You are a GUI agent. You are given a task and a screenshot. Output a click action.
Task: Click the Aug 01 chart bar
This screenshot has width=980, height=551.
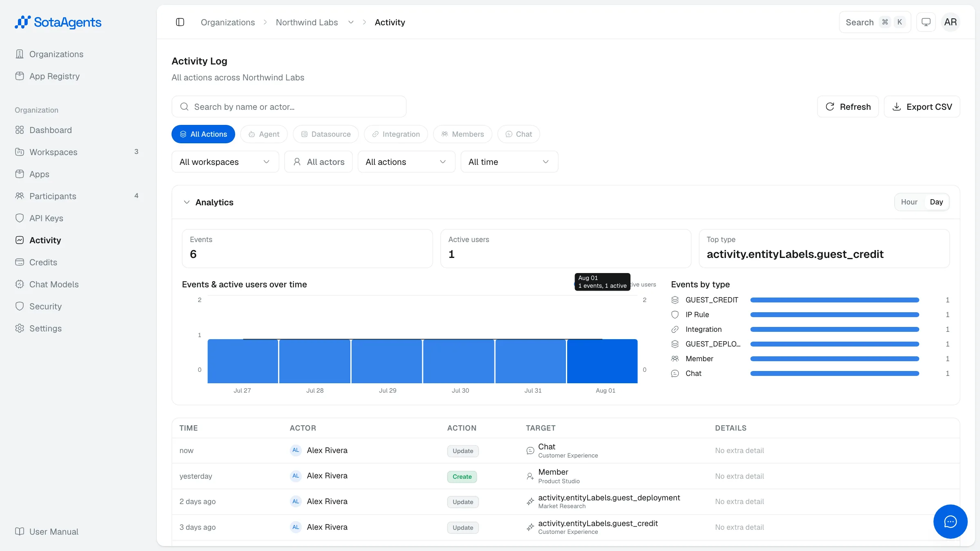pyautogui.click(x=602, y=361)
